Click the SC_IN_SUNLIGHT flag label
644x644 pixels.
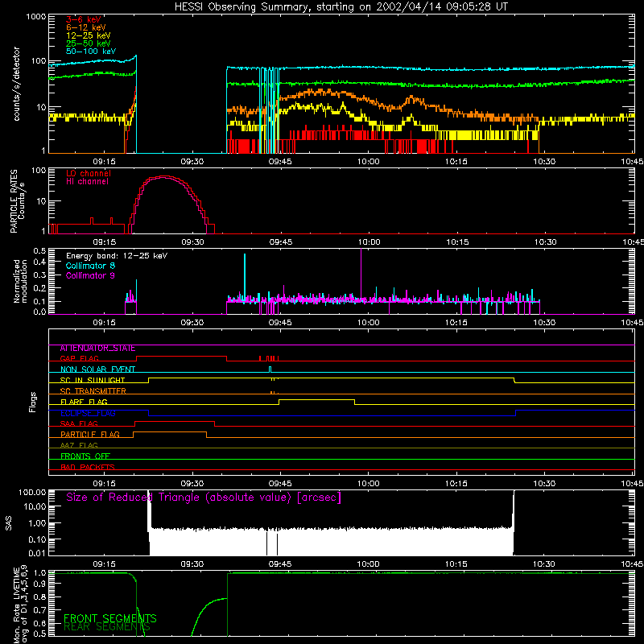(93, 380)
